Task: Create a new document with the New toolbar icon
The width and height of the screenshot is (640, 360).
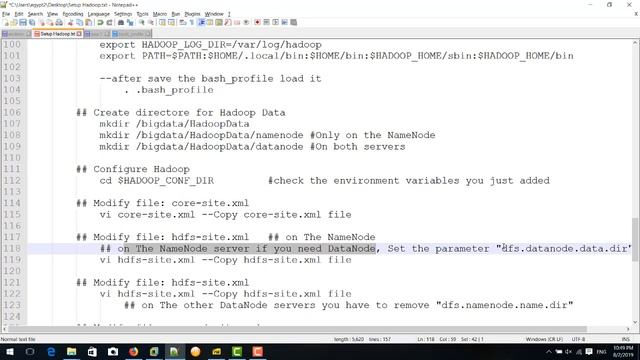Action: (x=6, y=22)
